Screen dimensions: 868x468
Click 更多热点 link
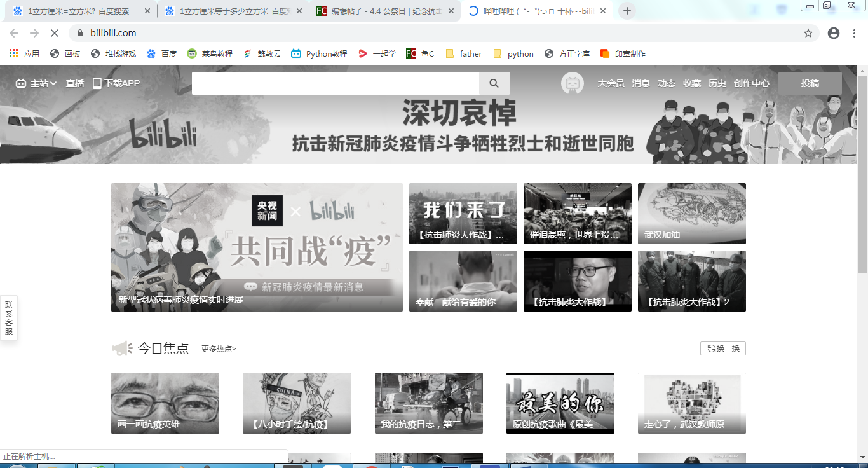[x=219, y=348]
